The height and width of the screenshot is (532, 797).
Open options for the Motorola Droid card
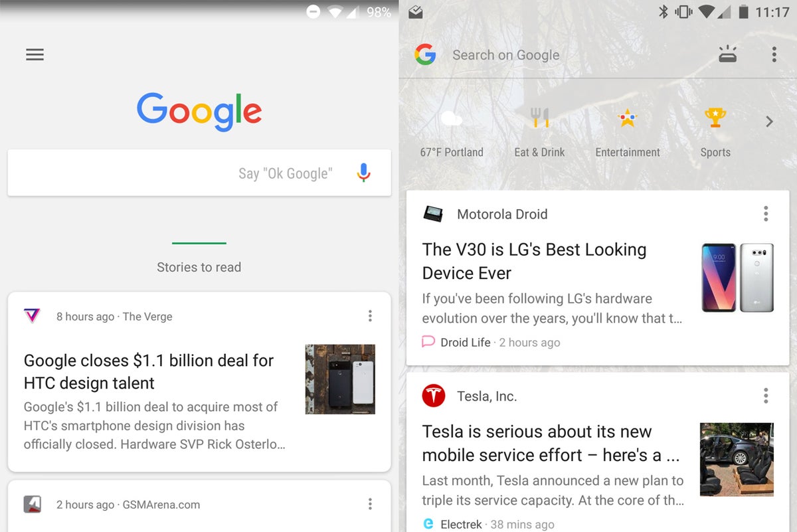[766, 213]
